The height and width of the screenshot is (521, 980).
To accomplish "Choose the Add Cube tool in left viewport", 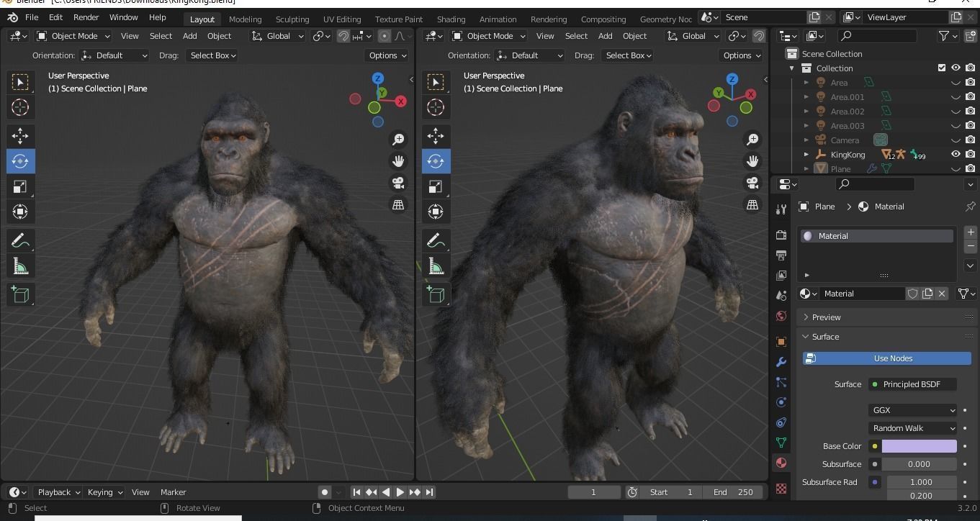I will coord(20,294).
